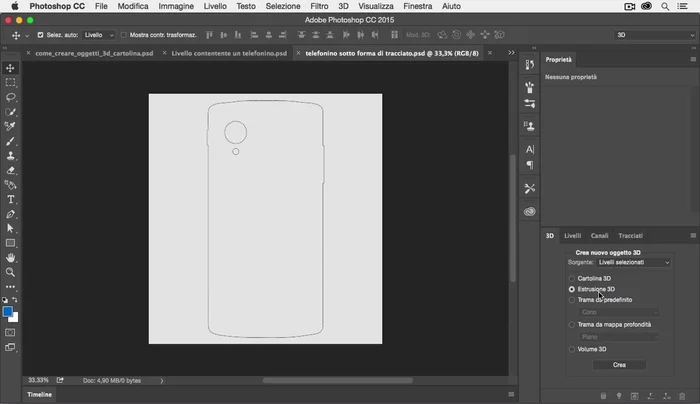The height and width of the screenshot is (404, 700).
Task: Enable the Selez. auto checkbox
Action: 40,35
